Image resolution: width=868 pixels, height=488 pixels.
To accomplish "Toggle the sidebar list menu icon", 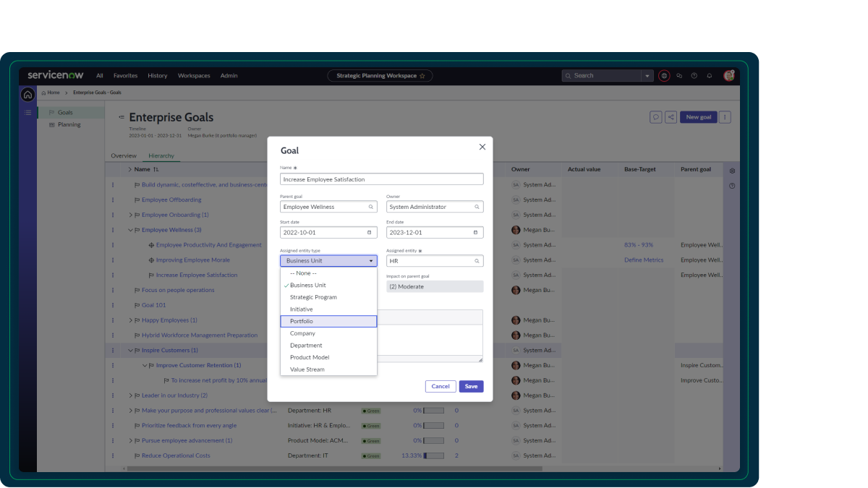I will (x=27, y=112).
